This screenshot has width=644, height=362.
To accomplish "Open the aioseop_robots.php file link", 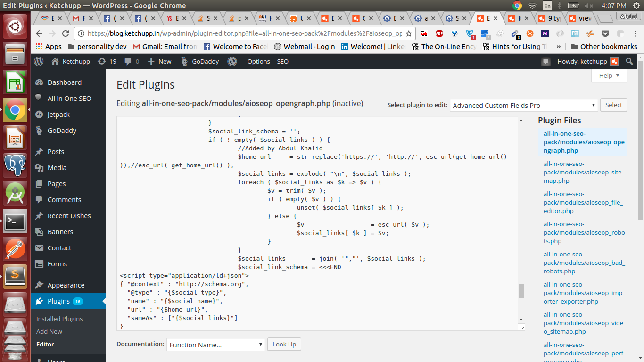I will tap(584, 232).
